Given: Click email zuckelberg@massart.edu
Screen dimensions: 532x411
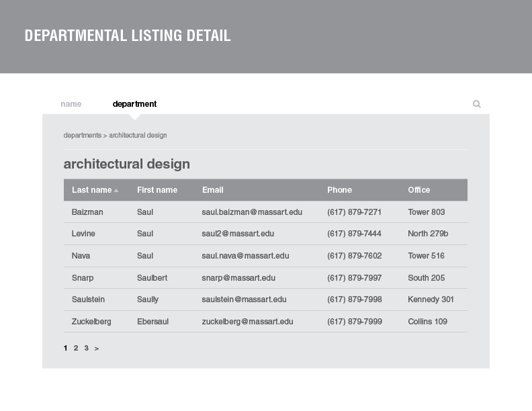Looking at the screenshot, I should pyautogui.click(x=247, y=322).
